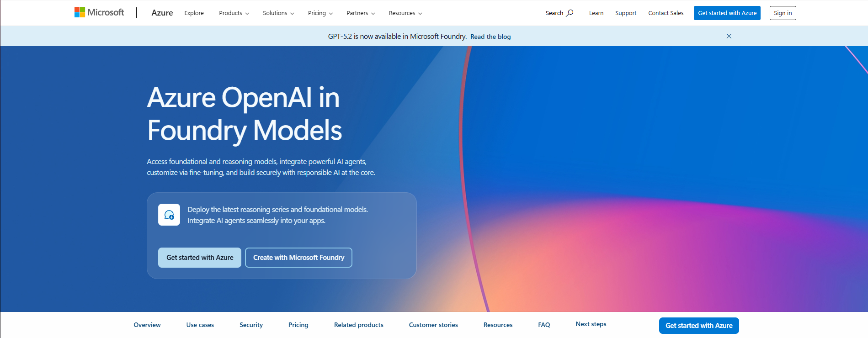
Task: Jump to Pricing section in page nav
Action: (298, 325)
